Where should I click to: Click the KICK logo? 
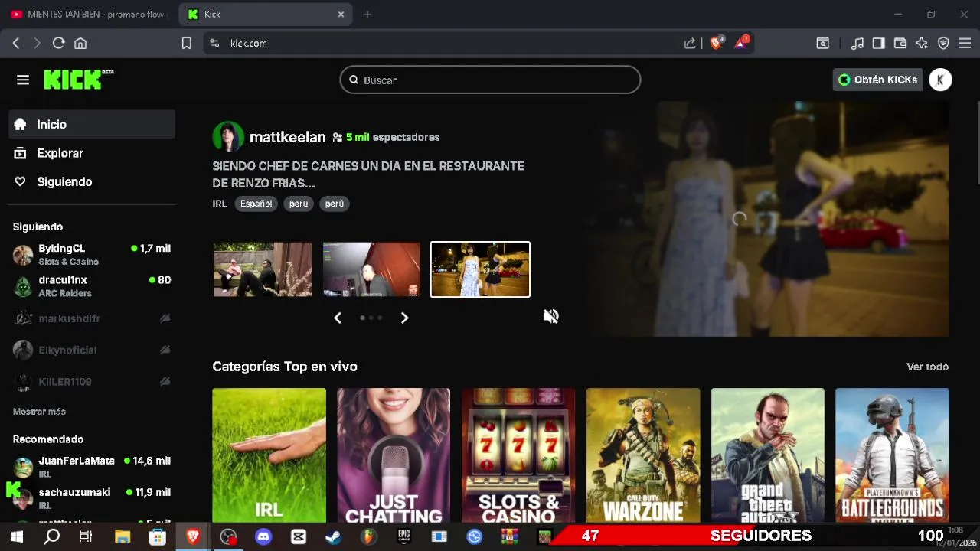[x=79, y=80]
